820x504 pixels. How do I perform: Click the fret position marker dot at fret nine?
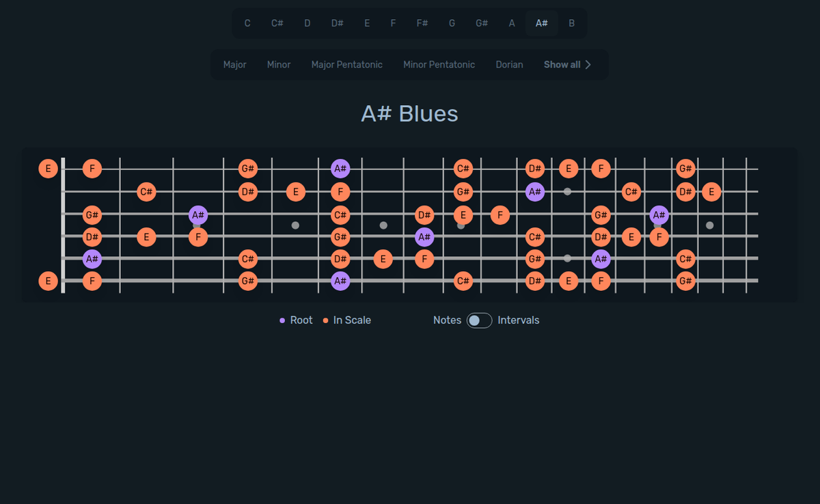pyautogui.click(x=461, y=225)
